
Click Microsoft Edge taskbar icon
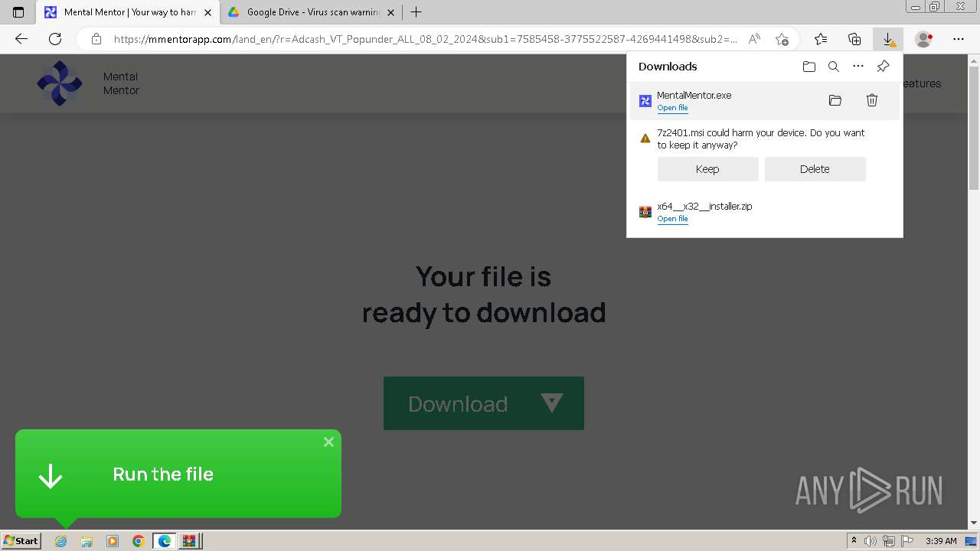[165, 541]
